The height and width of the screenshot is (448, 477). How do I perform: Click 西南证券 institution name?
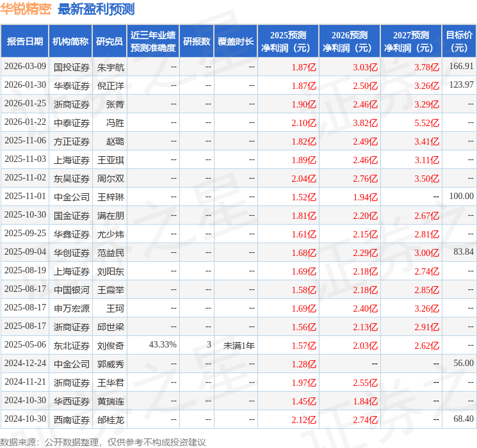coord(72,420)
